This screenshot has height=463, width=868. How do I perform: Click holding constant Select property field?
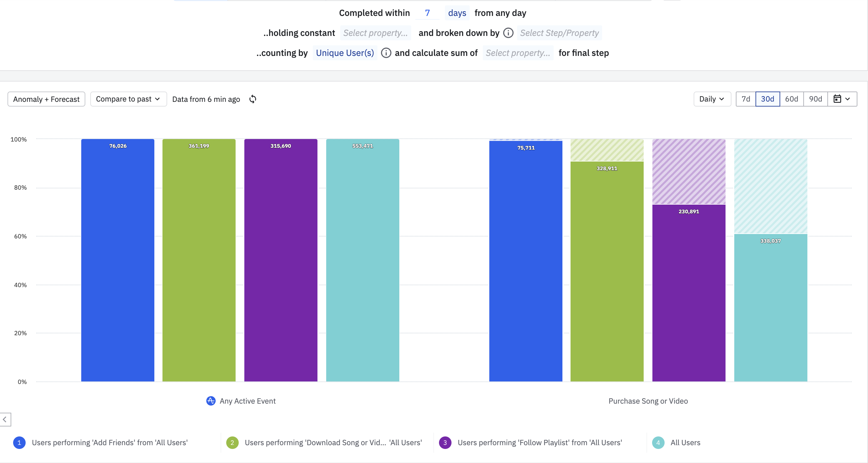point(375,33)
